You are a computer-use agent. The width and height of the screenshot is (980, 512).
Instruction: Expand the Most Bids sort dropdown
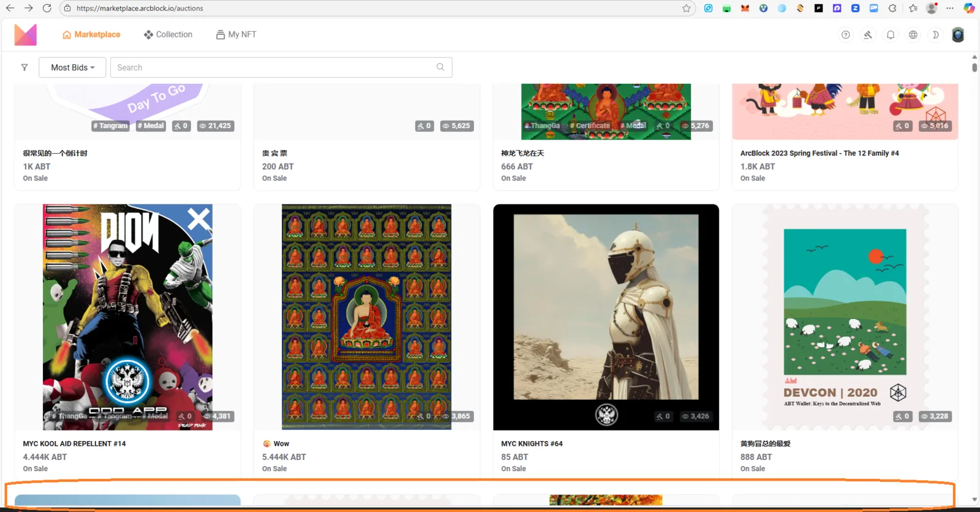(x=72, y=67)
